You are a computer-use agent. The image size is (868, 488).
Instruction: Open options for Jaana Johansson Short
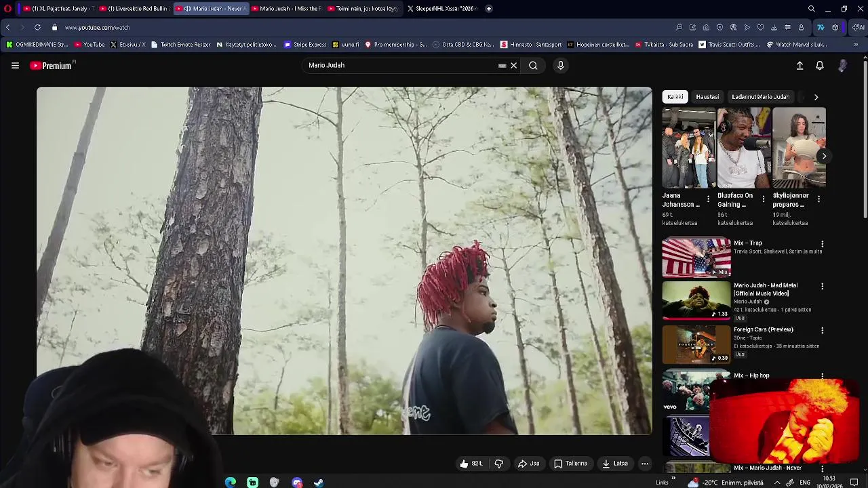(709, 199)
